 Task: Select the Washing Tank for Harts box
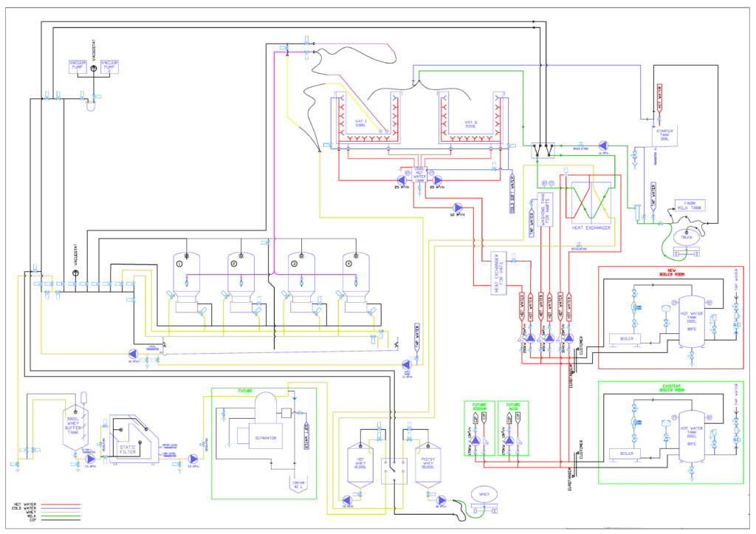545,209
